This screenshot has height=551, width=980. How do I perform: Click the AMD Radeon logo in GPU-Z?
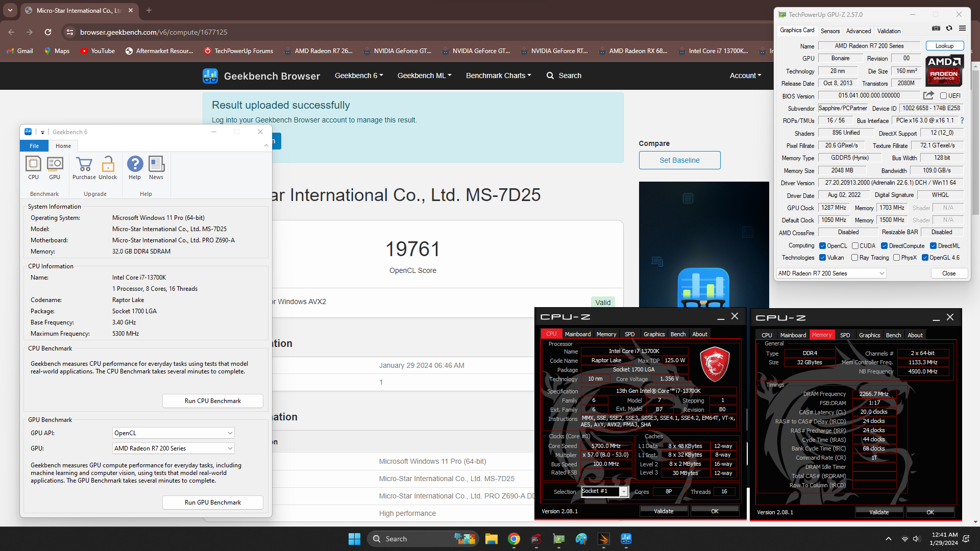[944, 70]
